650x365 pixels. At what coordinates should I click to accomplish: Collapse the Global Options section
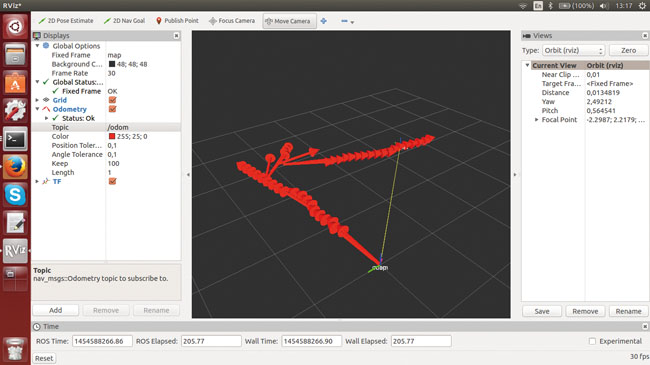click(x=37, y=46)
